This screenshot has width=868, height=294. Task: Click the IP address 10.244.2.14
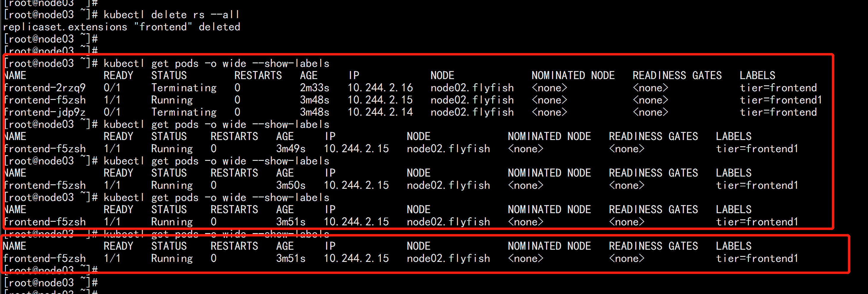tap(380, 112)
